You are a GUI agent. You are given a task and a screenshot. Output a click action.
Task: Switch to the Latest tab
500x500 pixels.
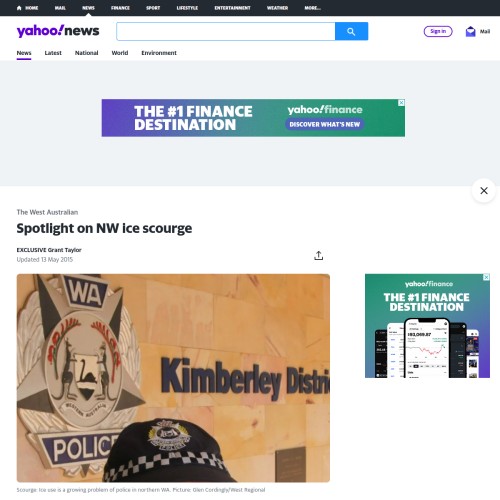tap(53, 53)
